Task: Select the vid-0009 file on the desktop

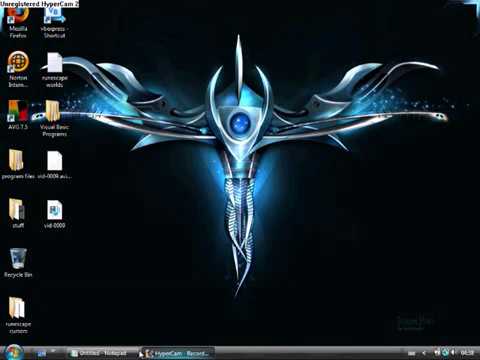Action: click(54, 164)
